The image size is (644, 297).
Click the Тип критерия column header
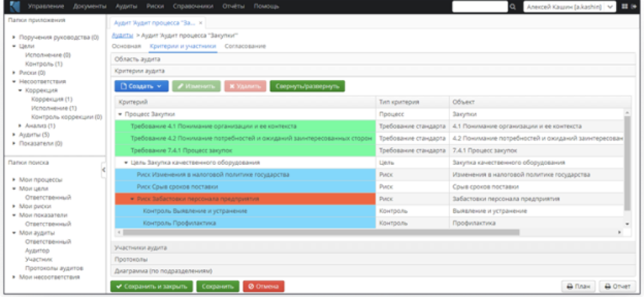point(413,102)
